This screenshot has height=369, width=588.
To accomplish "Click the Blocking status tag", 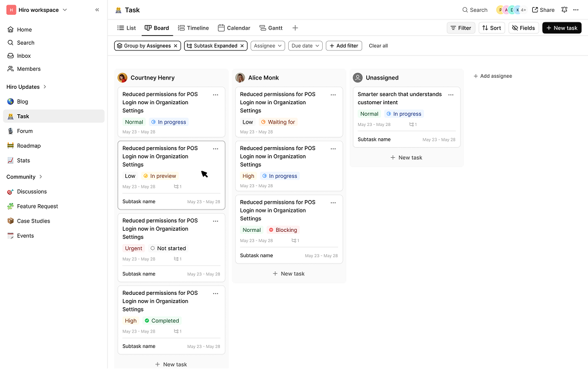I will click(x=283, y=230).
